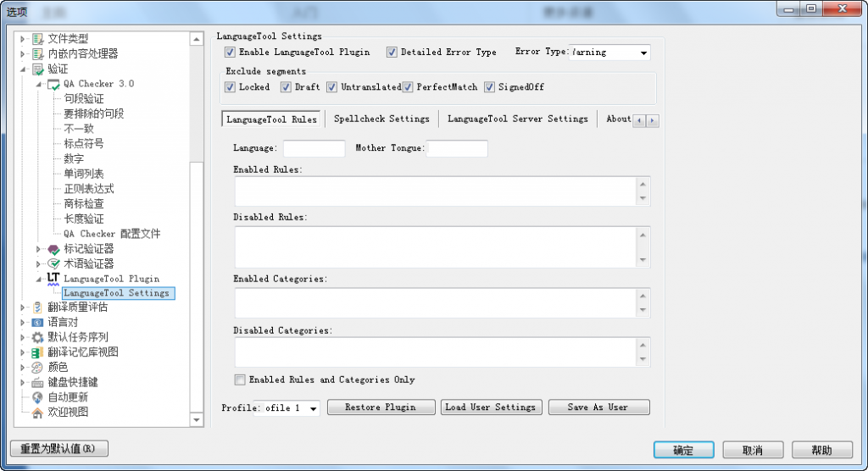The width and height of the screenshot is (868, 471).
Task: Click the Restore Plugin button
Action: (x=381, y=407)
